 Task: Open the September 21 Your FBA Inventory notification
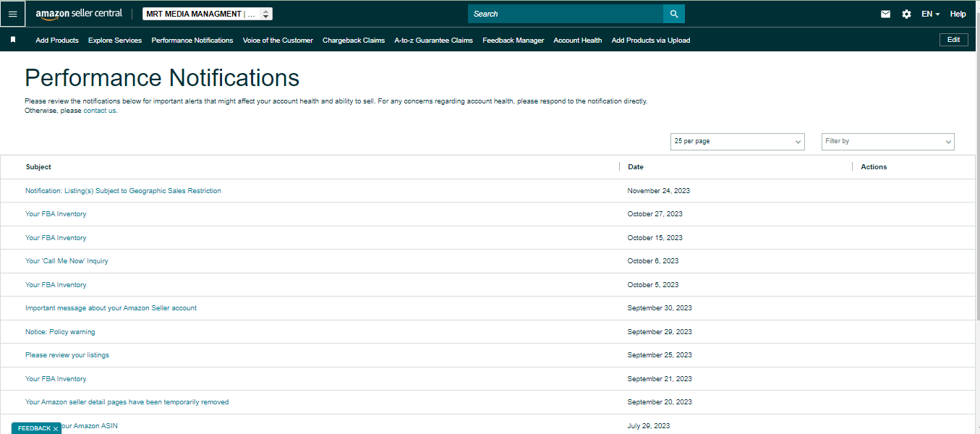pos(56,379)
